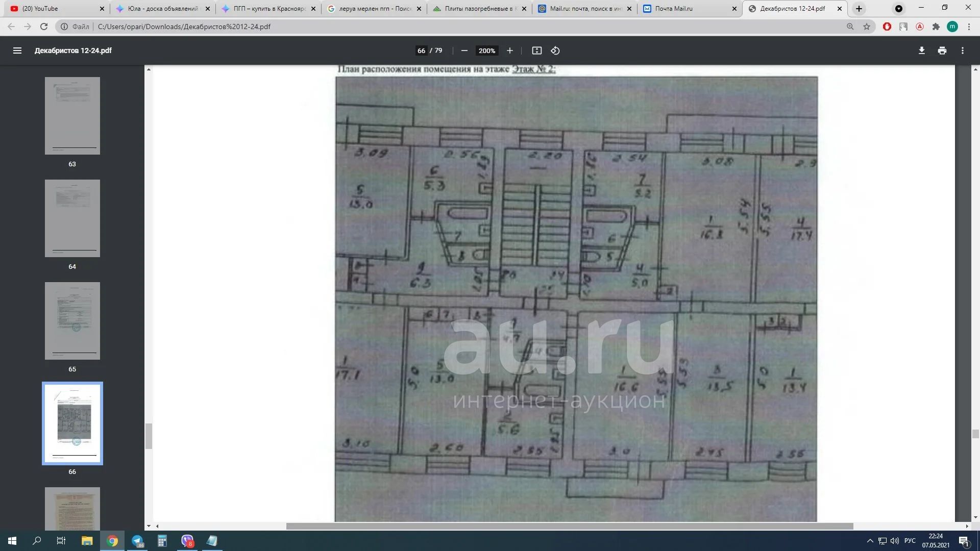Open the red Opera-style extension icon

(887, 27)
